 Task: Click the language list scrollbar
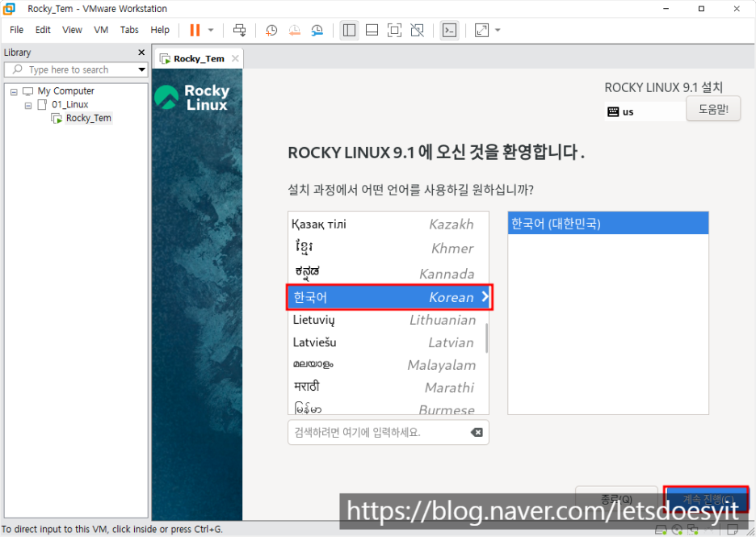486,338
